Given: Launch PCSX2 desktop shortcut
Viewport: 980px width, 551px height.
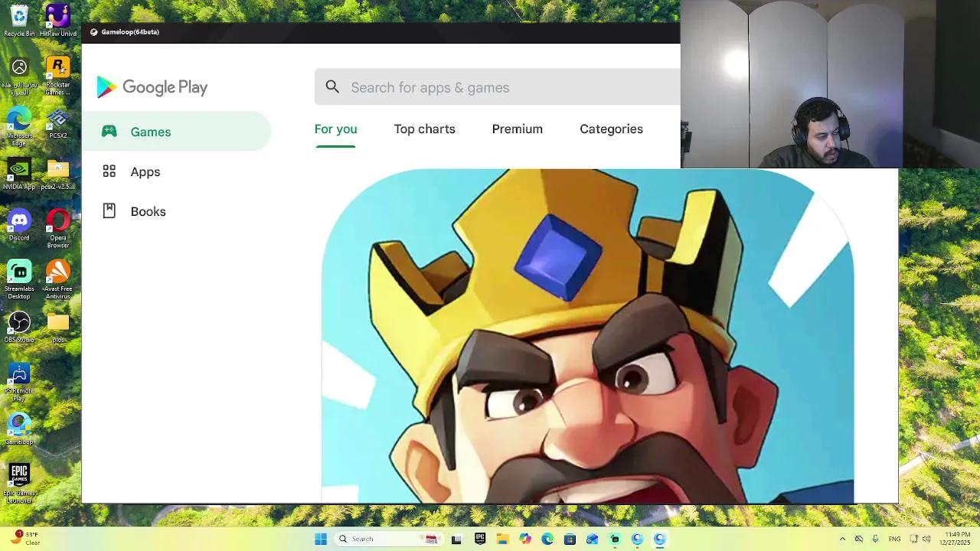Looking at the screenshot, I should click(x=58, y=124).
